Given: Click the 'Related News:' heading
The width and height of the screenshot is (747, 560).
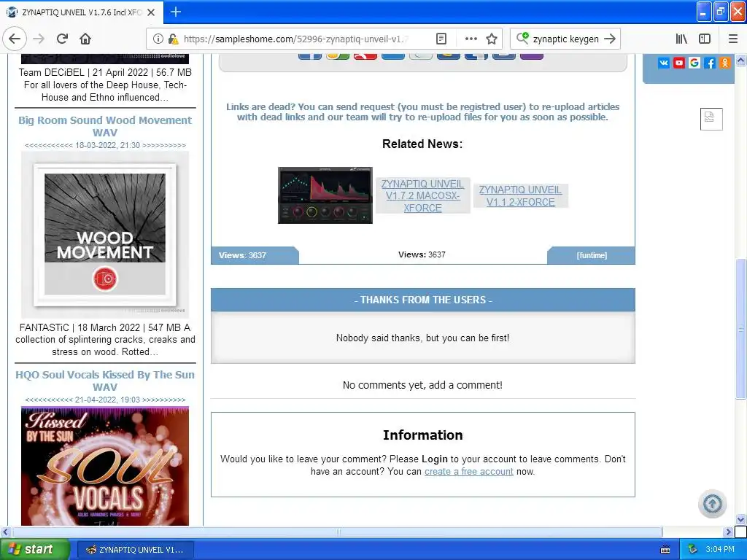Looking at the screenshot, I should coord(422,144).
